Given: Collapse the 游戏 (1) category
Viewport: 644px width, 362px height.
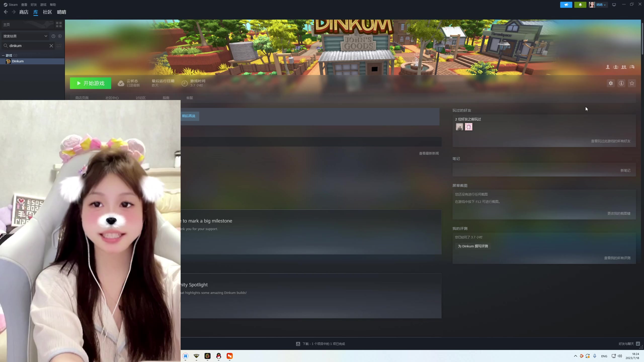Looking at the screenshot, I should (x=3, y=55).
